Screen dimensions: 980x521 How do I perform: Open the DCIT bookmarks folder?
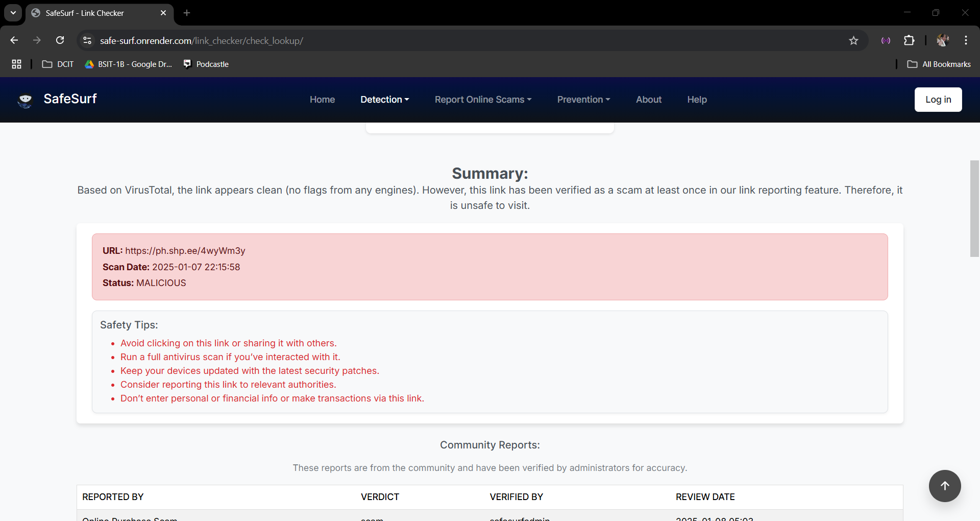(x=58, y=64)
